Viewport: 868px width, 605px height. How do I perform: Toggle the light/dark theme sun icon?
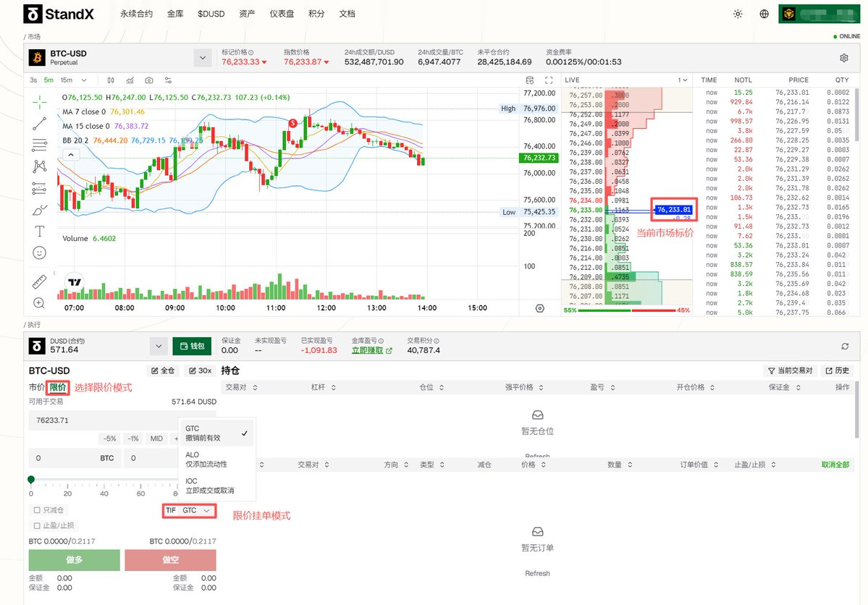pos(738,14)
